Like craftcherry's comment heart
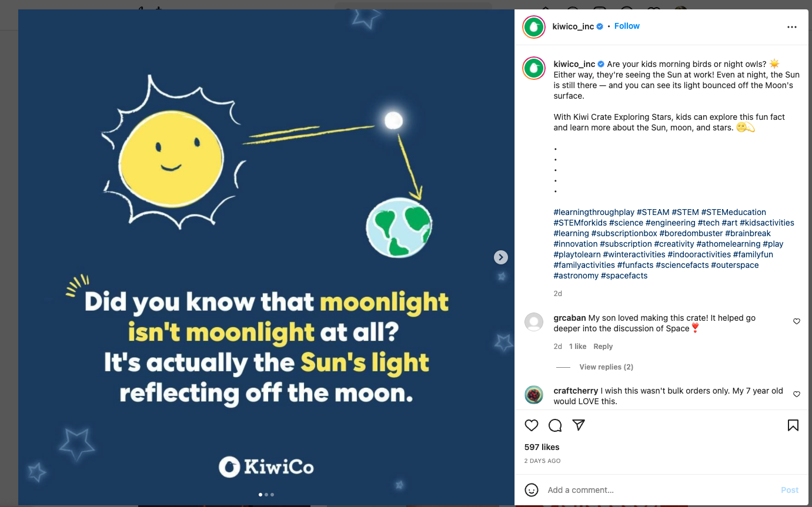Viewport: 812px width, 507px height. [797, 394]
